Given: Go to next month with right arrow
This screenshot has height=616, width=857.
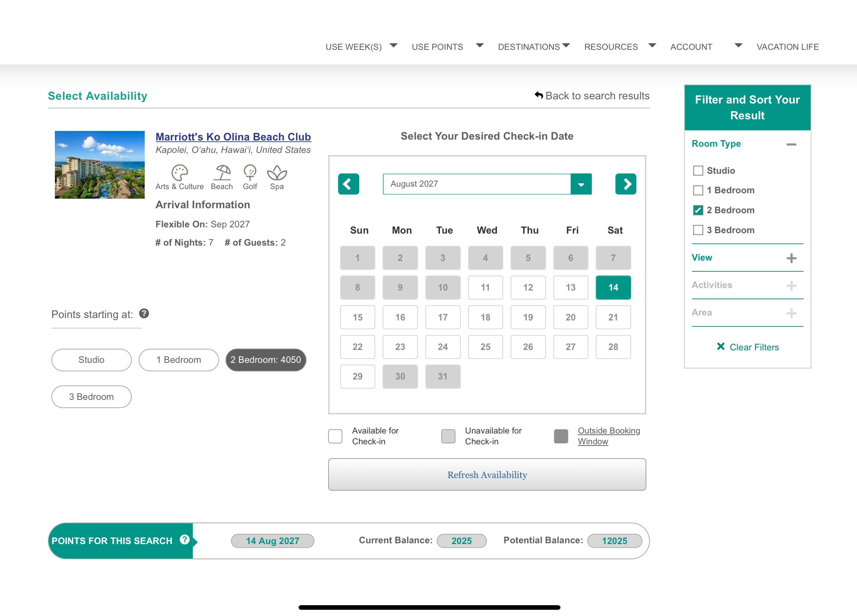Looking at the screenshot, I should [x=626, y=184].
